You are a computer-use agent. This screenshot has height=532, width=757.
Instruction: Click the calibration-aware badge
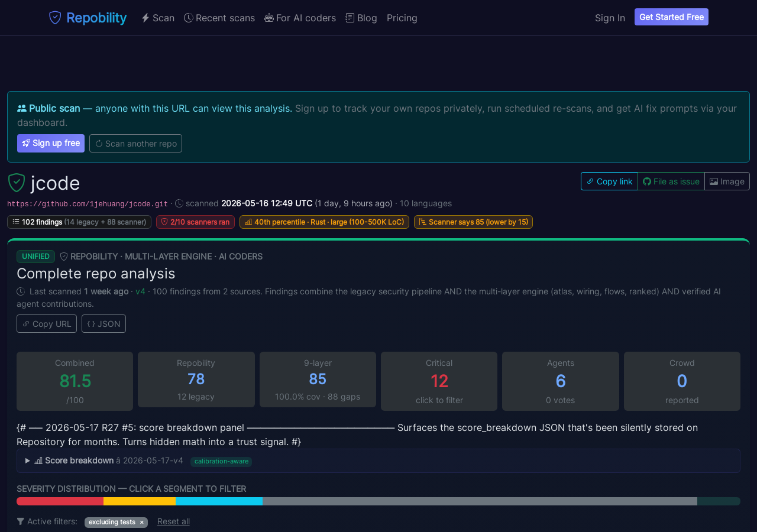click(221, 461)
